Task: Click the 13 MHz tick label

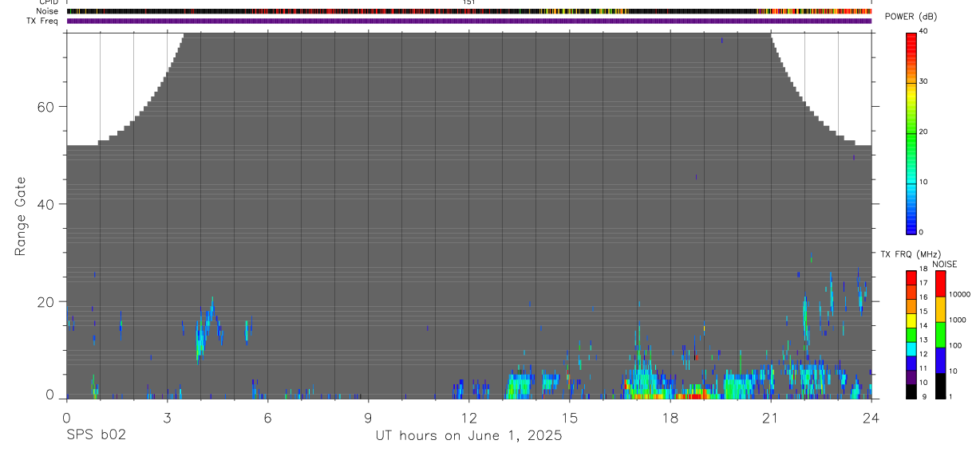Action: click(x=923, y=340)
